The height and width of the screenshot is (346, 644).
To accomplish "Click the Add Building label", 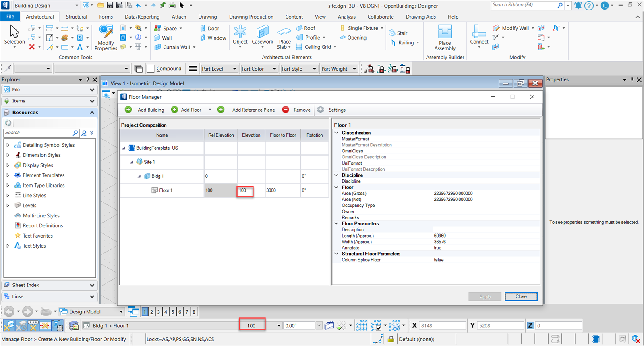I will pos(151,110).
